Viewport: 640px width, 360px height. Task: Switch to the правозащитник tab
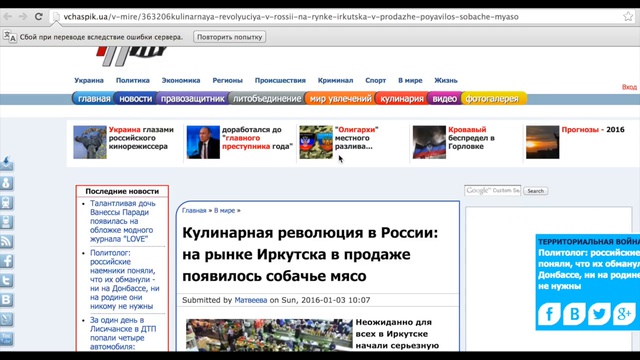point(192,99)
